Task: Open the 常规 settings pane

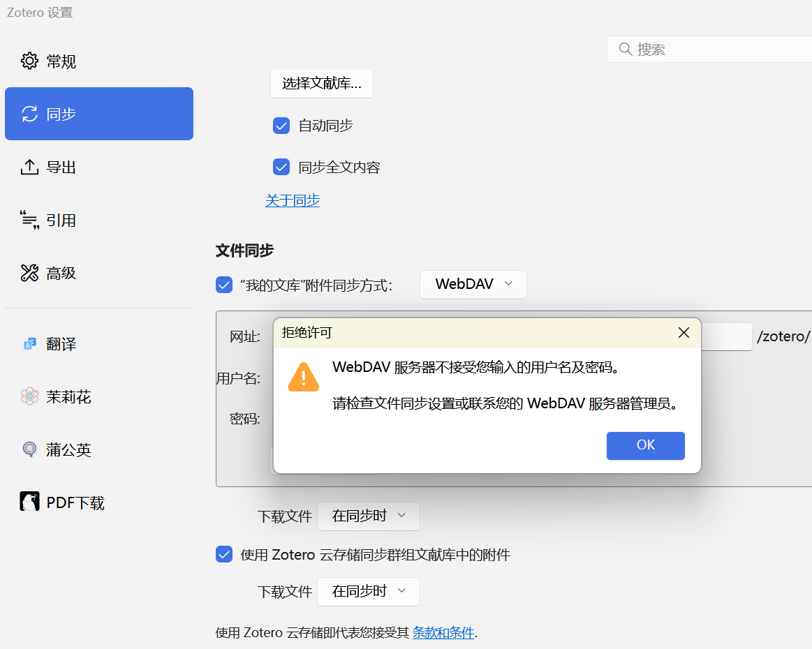Action: click(99, 61)
